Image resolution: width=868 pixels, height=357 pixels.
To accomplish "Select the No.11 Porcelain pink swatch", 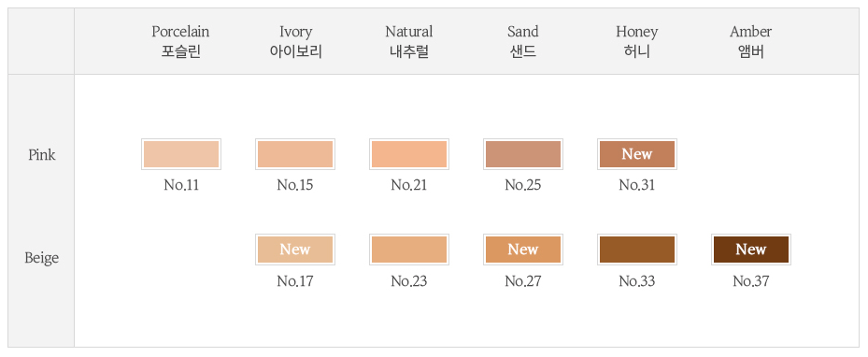I will [x=181, y=154].
